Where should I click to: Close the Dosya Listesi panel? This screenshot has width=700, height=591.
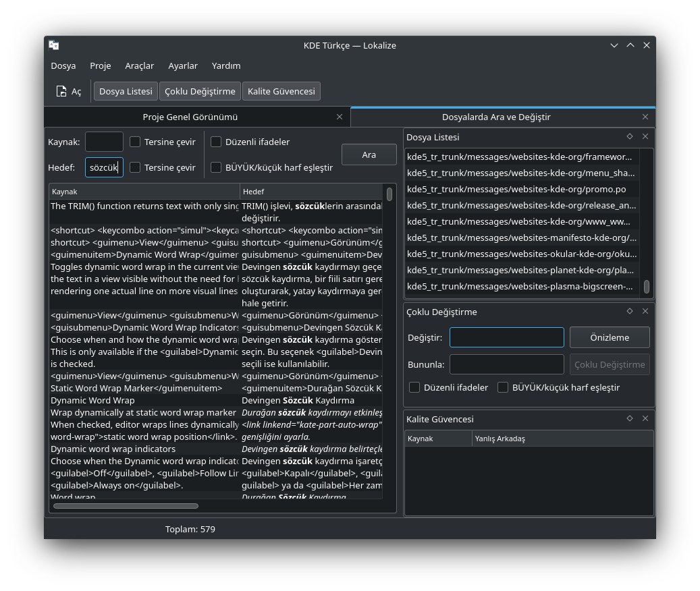click(x=645, y=136)
